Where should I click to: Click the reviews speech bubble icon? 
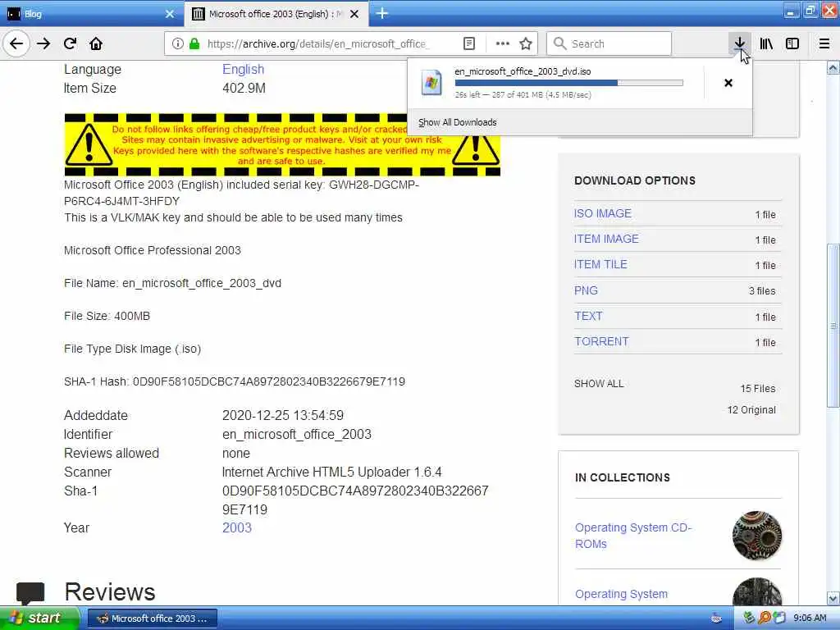(x=30, y=593)
